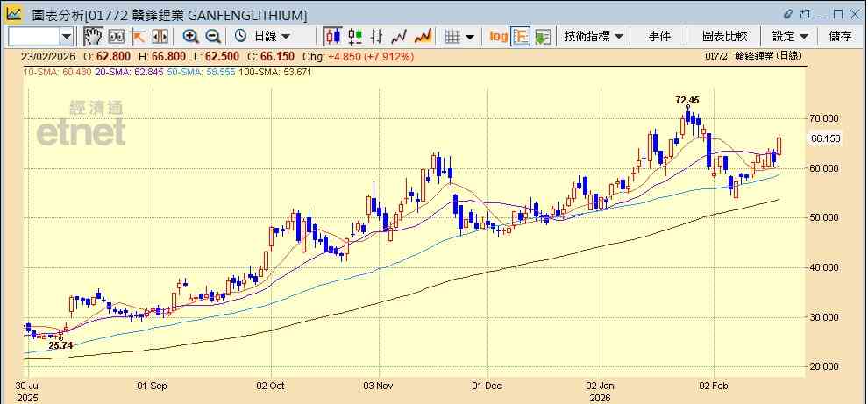This screenshot has height=404, width=868.
Task: Click the stock code input field
Action: click(34, 37)
